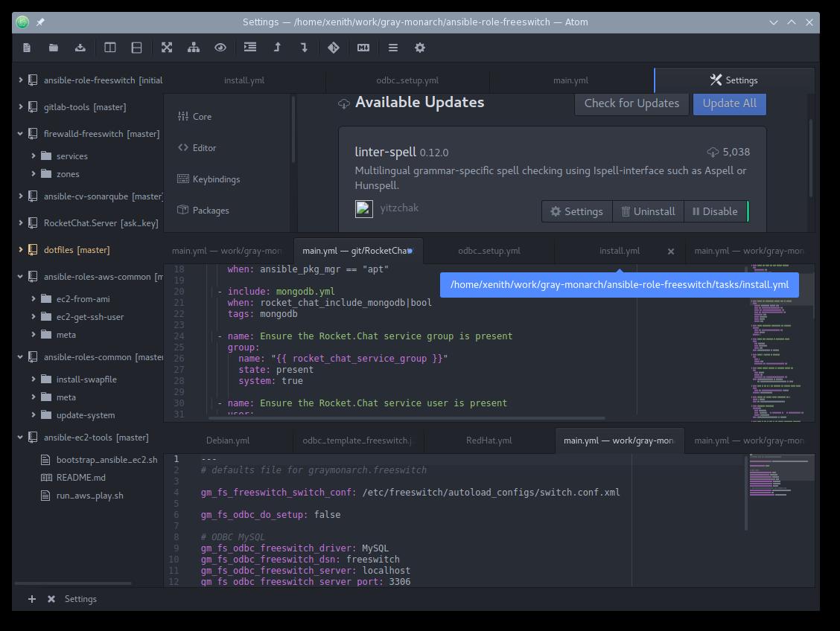
Task: Open the RedHat.yml tab
Action: coord(489,441)
